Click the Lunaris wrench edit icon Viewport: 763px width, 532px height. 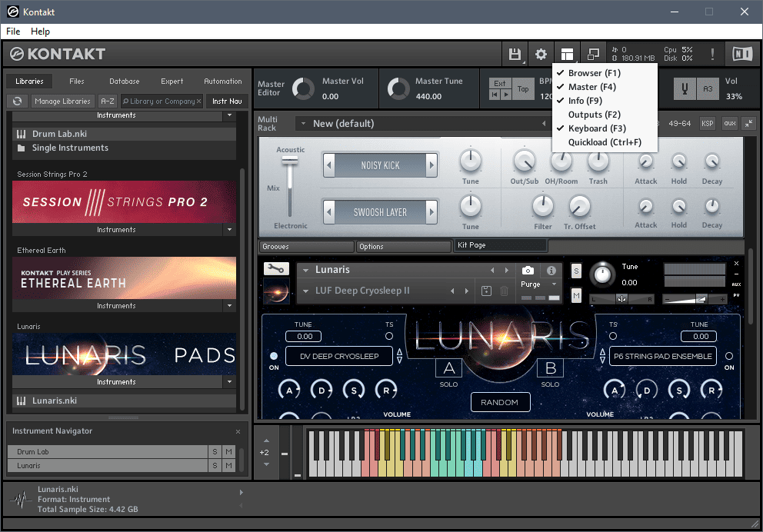275,269
